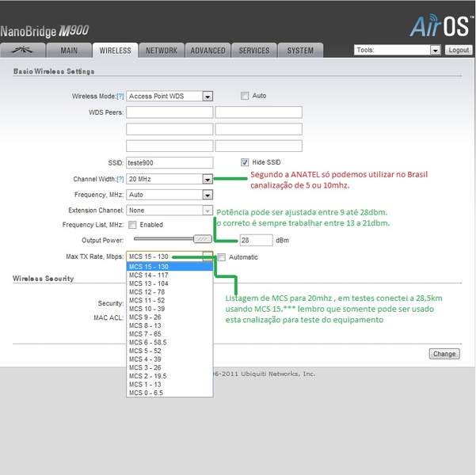Open the Extension Channel dropdown
The height and width of the screenshot is (475, 476).
[x=169, y=211]
